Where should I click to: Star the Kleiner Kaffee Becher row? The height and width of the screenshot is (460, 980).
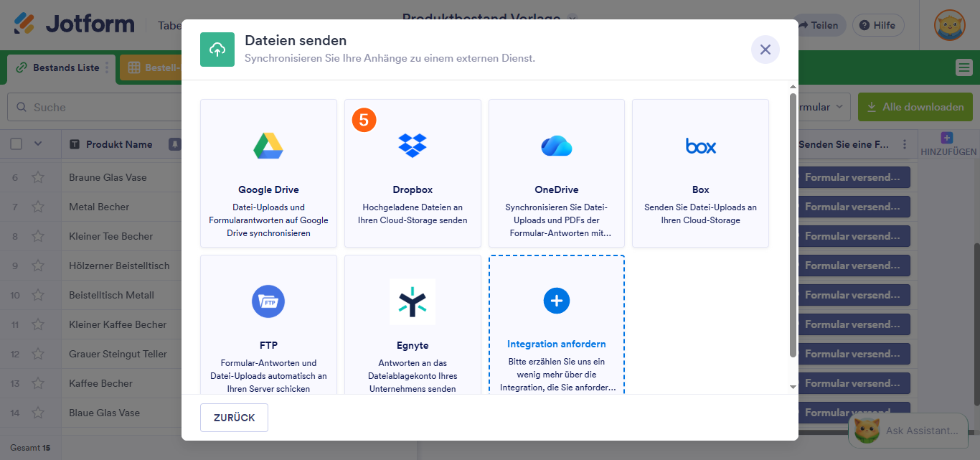pyautogui.click(x=38, y=324)
